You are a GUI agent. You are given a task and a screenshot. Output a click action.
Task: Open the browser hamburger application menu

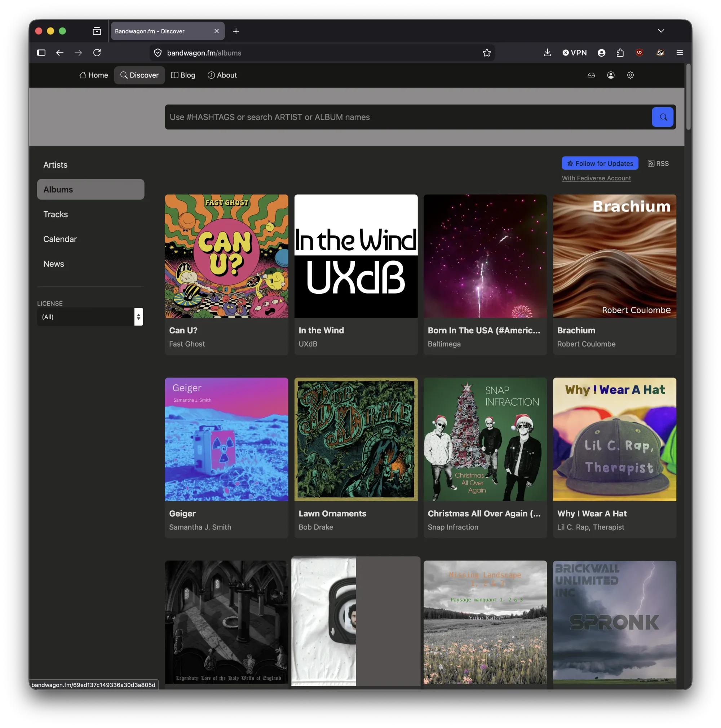680,53
